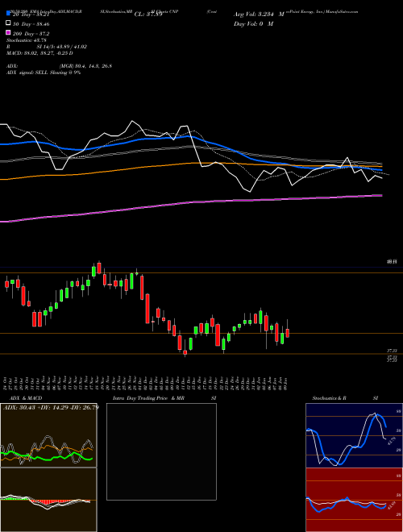Select the '20 Day = 38.21' legend text

click(x=31, y=15)
